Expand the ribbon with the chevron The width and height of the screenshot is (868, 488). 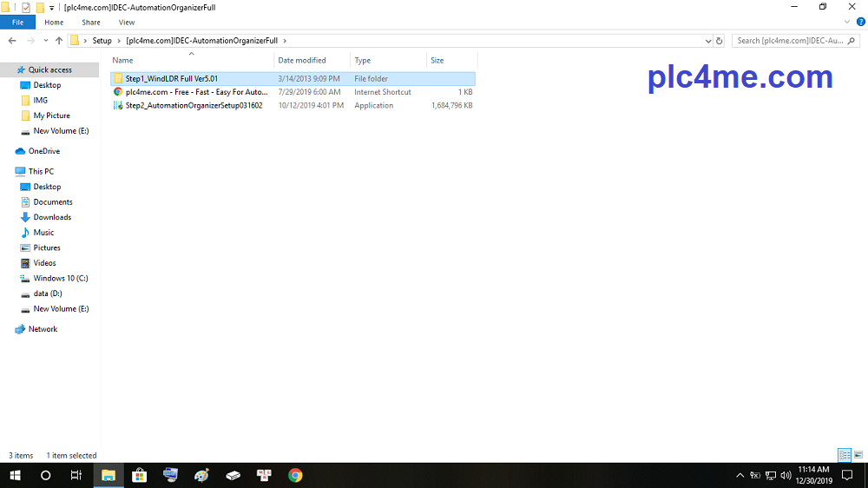[849, 22]
